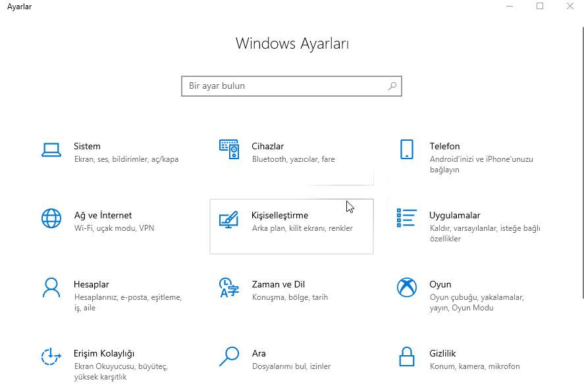Image resolution: width=584 pixels, height=392 pixels.
Task: Click "Wi-Fi, uçak modu, VPN" description
Action: 114,228
